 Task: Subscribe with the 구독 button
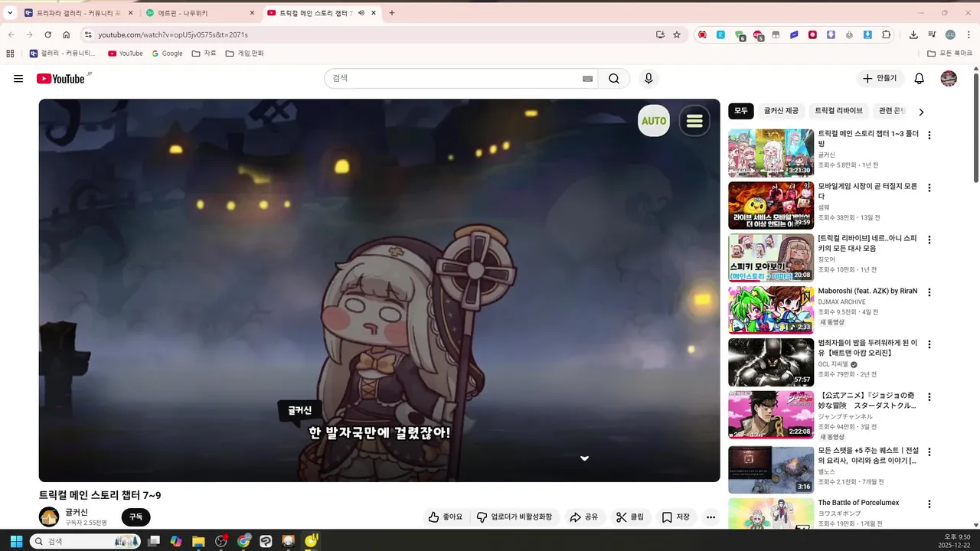coord(136,517)
